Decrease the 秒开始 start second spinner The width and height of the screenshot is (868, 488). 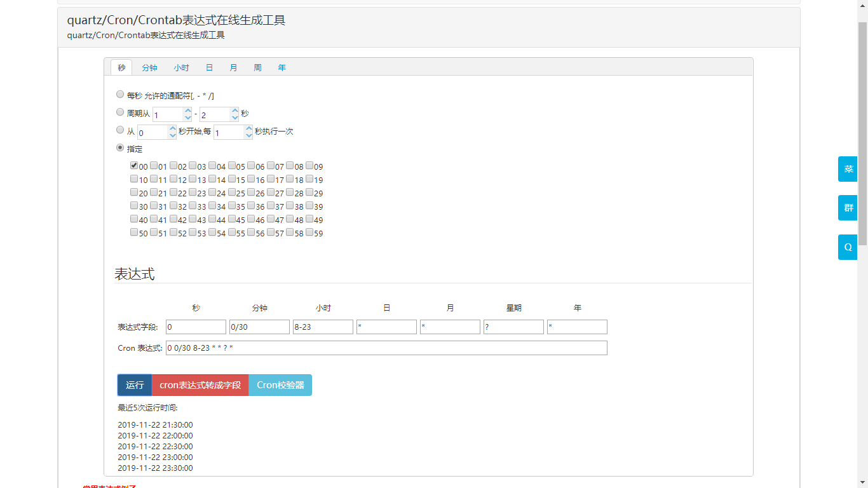(x=172, y=136)
